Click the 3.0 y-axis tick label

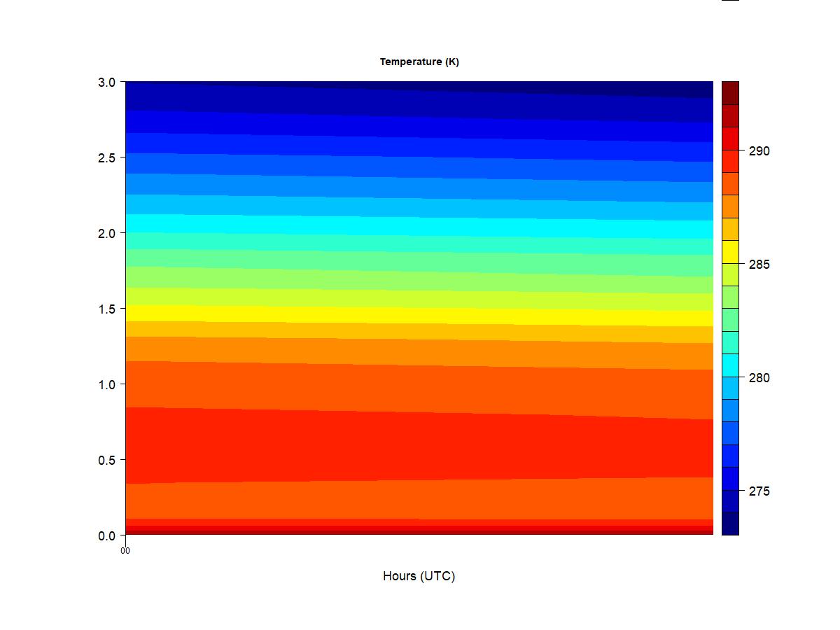click(x=107, y=82)
